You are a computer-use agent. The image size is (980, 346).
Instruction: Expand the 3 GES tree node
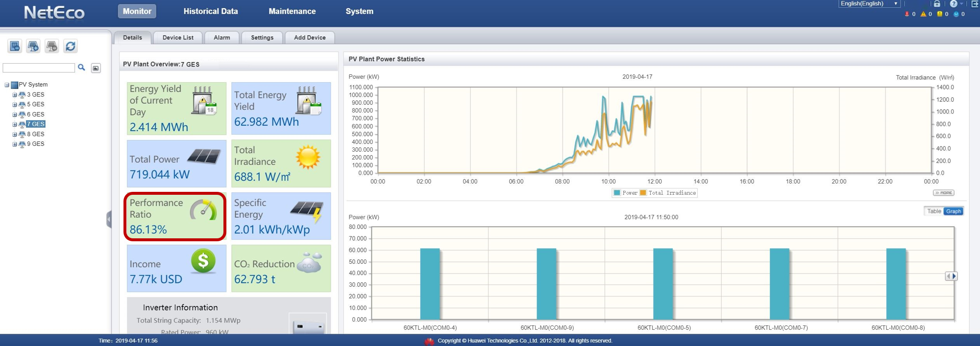click(x=15, y=95)
